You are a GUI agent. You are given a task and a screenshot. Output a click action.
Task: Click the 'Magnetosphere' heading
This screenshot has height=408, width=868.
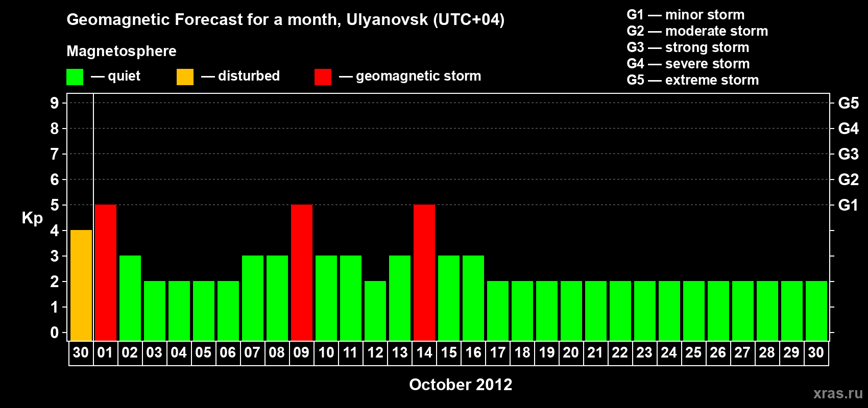122,51
